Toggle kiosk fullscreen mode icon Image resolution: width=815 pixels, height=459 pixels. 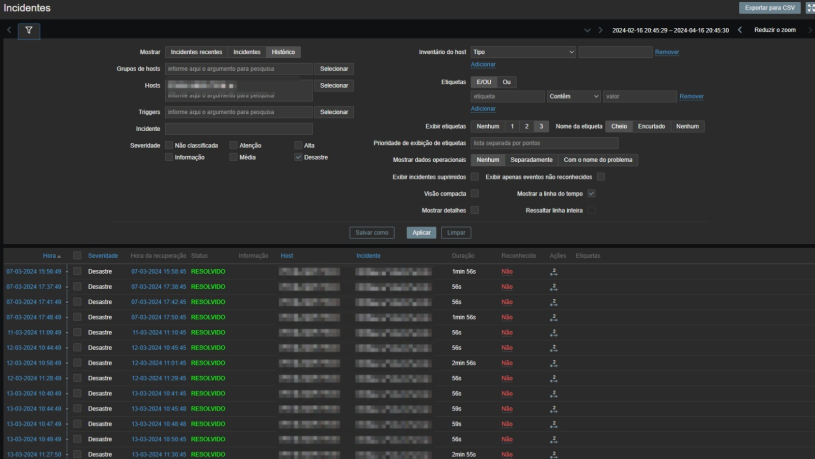point(810,8)
